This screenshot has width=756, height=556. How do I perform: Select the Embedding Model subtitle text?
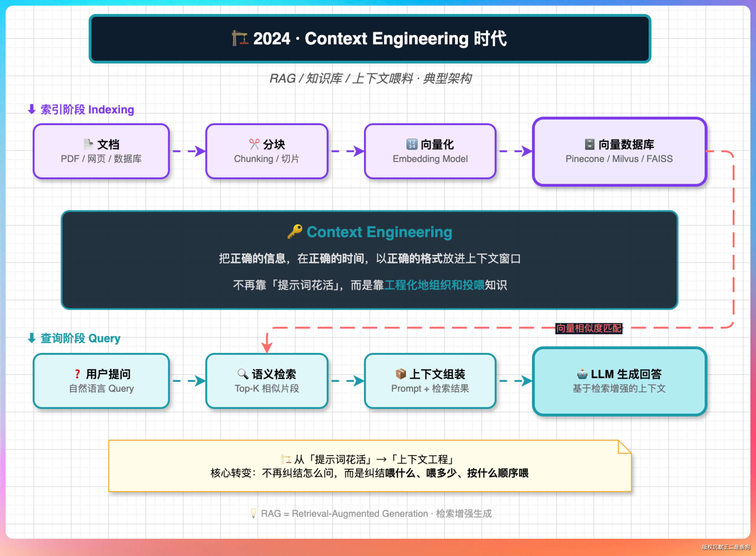tap(430, 159)
